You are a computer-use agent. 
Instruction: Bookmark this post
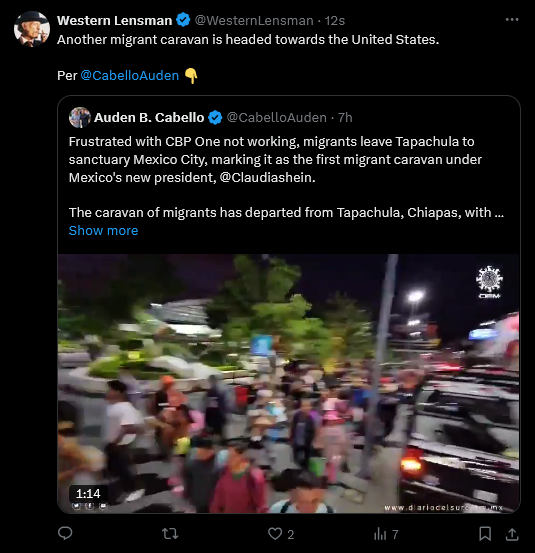[x=485, y=534]
